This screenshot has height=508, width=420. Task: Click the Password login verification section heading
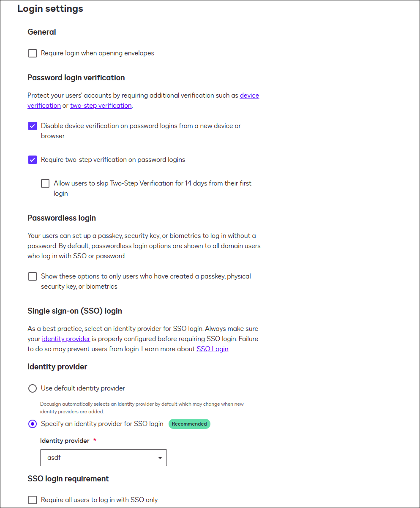(76, 77)
